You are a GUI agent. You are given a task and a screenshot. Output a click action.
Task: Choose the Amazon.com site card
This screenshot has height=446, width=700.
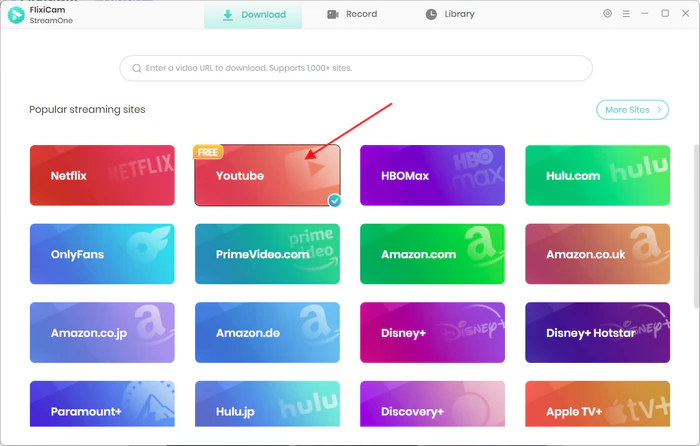tap(432, 254)
